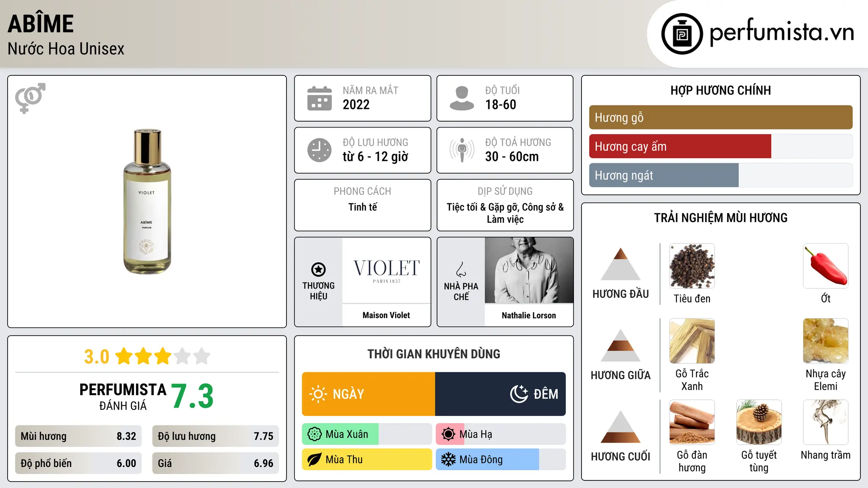Click the orange Ngày daytime segment
Image resolution: width=868 pixels, height=488 pixels.
[369, 394]
